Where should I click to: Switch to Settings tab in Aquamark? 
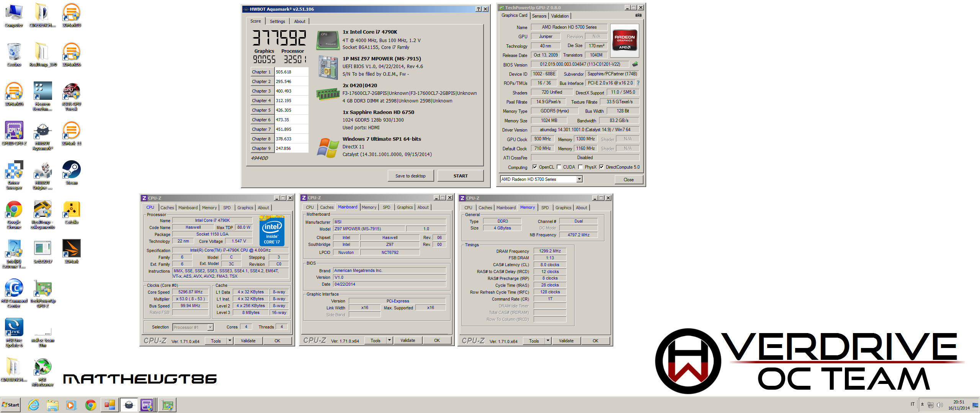(277, 21)
